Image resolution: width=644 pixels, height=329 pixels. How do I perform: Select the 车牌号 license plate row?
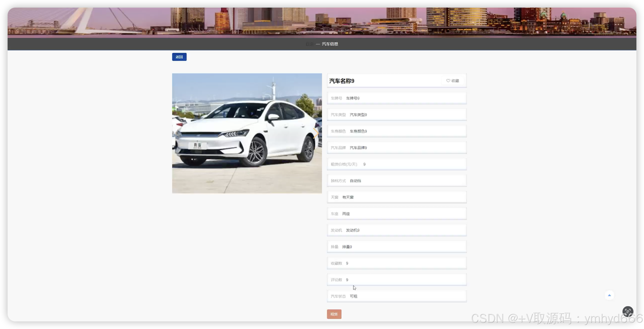tap(396, 98)
